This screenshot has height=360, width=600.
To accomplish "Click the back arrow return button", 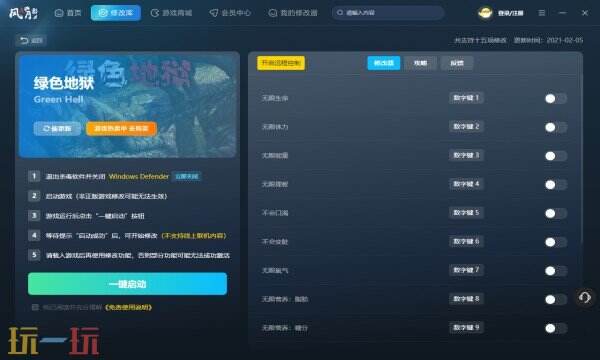I will click(x=31, y=40).
